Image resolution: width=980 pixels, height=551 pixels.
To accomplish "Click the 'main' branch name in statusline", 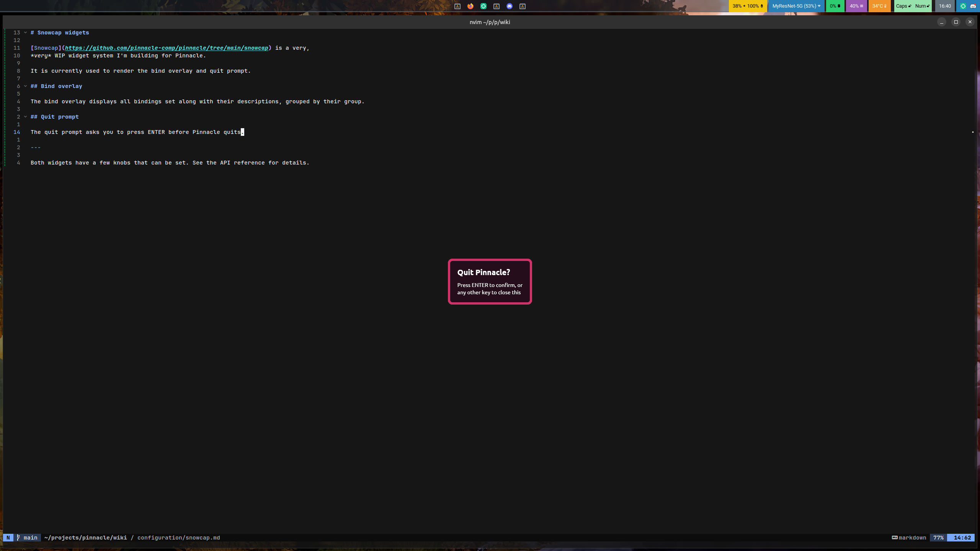I will tap(31, 538).
